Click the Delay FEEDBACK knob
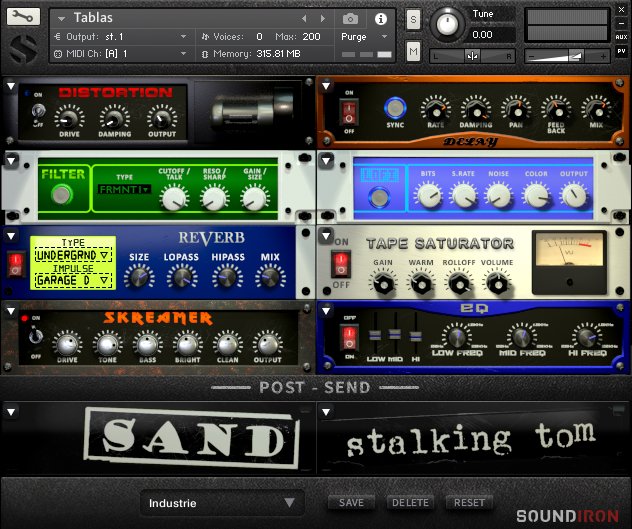Image resolution: width=632 pixels, height=529 pixels. (556, 109)
